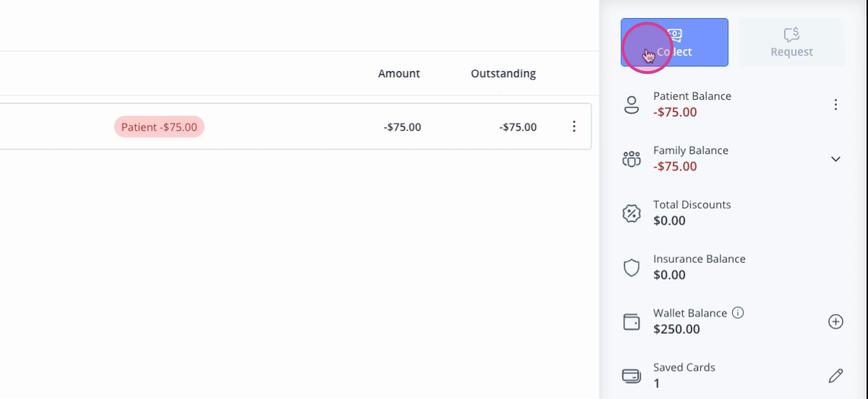Expand the Family Balance chevron
This screenshot has height=399, width=868.
click(835, 159)
